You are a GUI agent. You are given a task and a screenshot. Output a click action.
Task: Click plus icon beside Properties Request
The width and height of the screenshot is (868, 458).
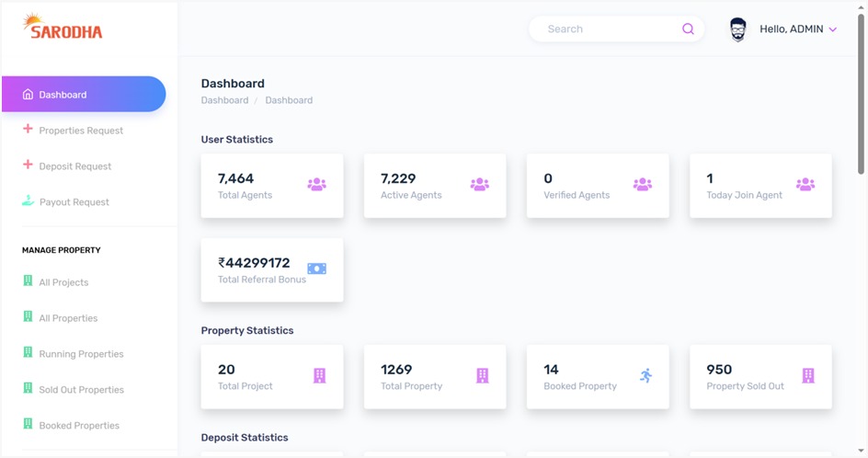(28, 129)
